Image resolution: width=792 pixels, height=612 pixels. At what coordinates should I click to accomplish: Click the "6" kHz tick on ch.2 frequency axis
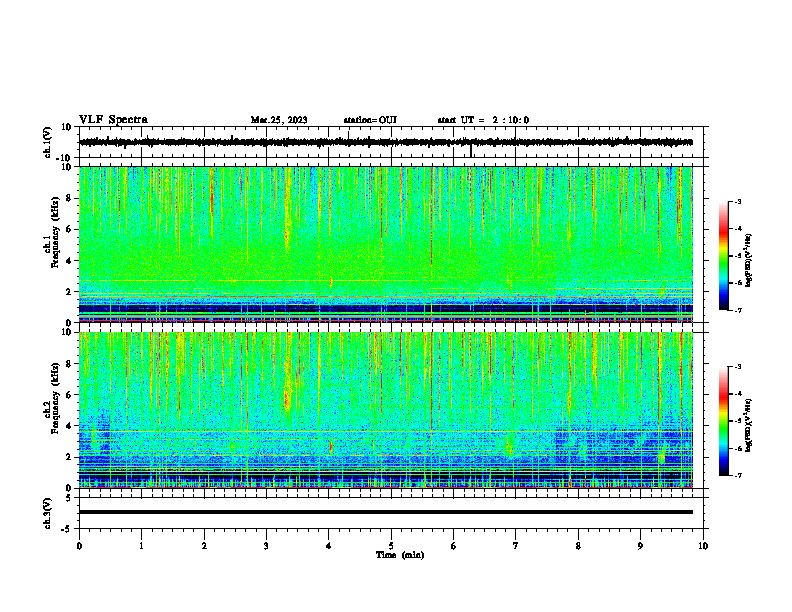[69, 395]
